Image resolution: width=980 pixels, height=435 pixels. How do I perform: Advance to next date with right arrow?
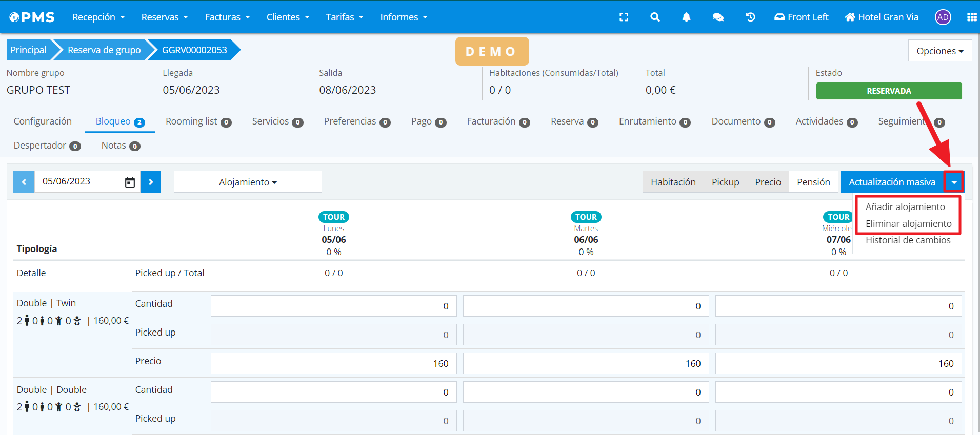pyautogui.click(x=151, y=182)
